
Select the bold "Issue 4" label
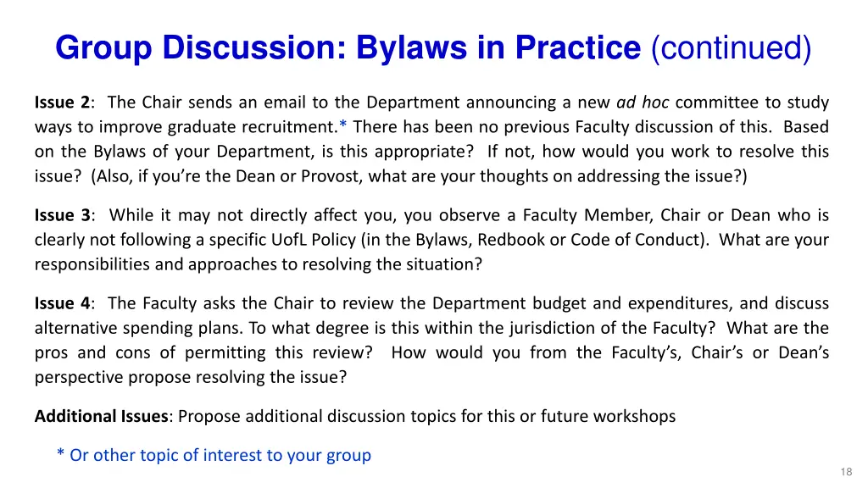tap(62, 303)
